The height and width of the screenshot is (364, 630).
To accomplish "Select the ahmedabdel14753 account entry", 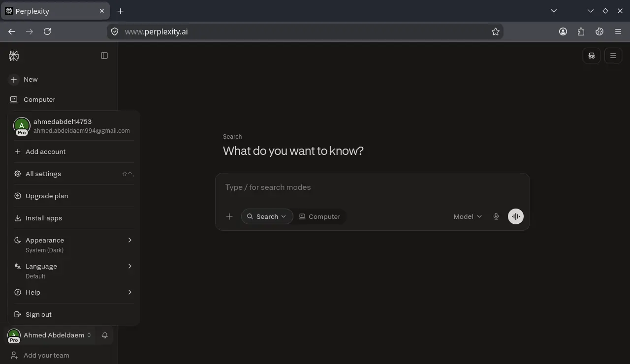I will pyautogui.click(x=74, y=126).
